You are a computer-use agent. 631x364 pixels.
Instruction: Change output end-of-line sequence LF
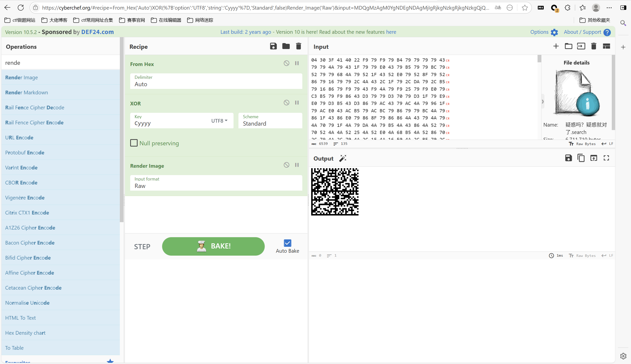tap(608, 255)
